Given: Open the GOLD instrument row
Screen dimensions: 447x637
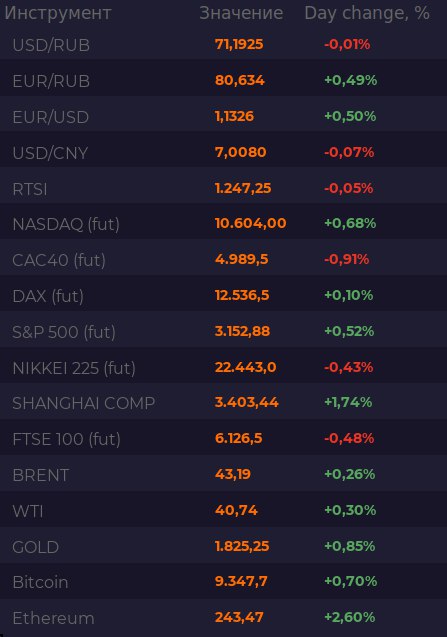Looking at the screenshot, I should tap(224, 546).
